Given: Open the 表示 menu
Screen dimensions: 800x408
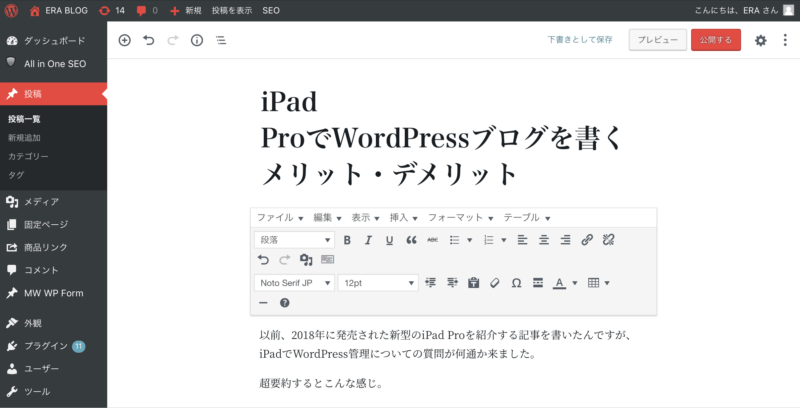Looking at the screenshot, I should [365, 218].
